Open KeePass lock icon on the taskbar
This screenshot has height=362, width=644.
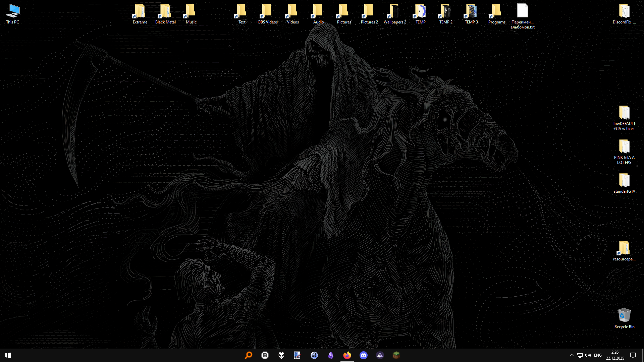(x=314, y=355)
